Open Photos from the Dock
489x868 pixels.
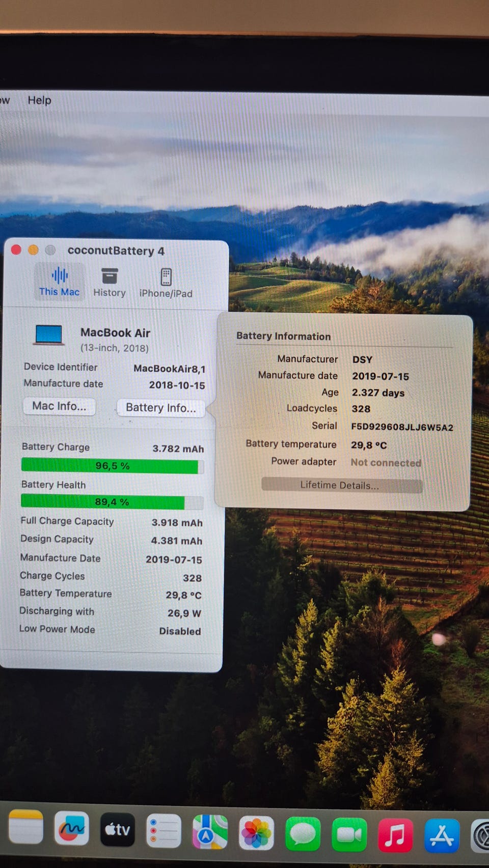coord(256,833)
